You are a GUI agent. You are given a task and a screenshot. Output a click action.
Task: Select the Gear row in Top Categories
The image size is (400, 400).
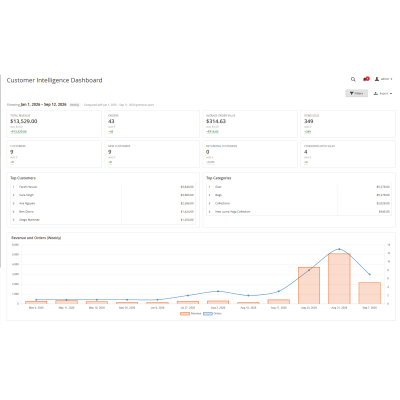click(299, 187)
